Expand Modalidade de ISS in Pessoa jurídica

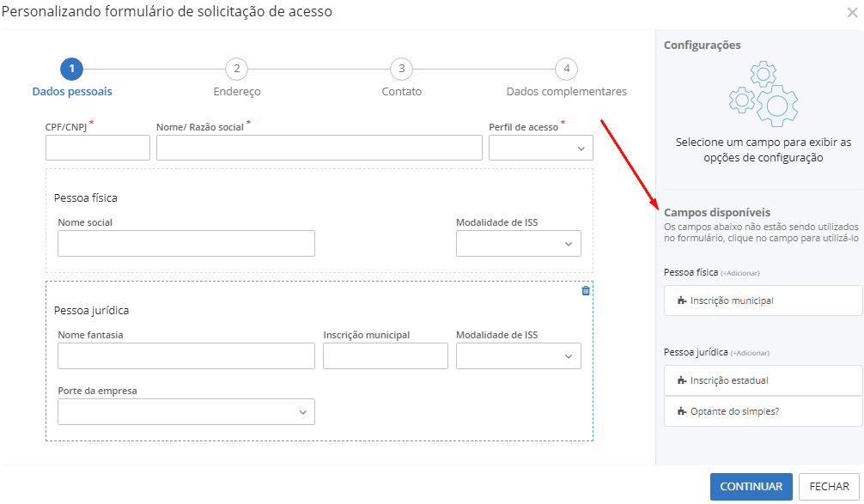(518, 356)
